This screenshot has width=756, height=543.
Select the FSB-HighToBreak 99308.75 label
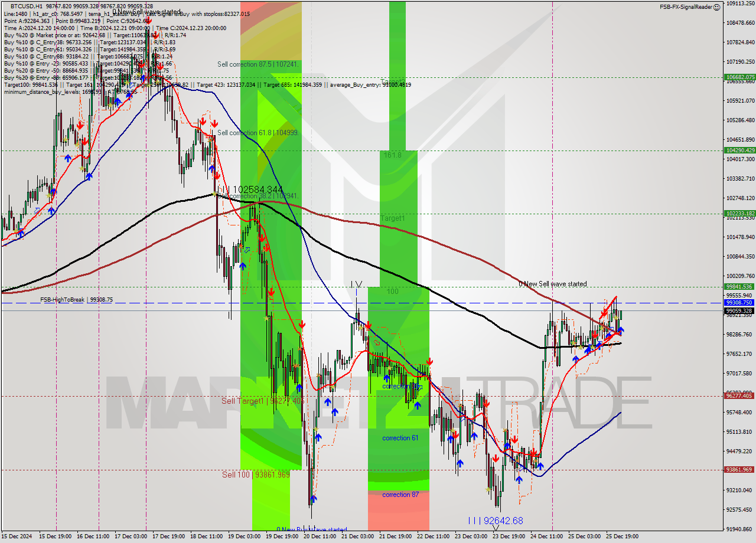point(76,300)
